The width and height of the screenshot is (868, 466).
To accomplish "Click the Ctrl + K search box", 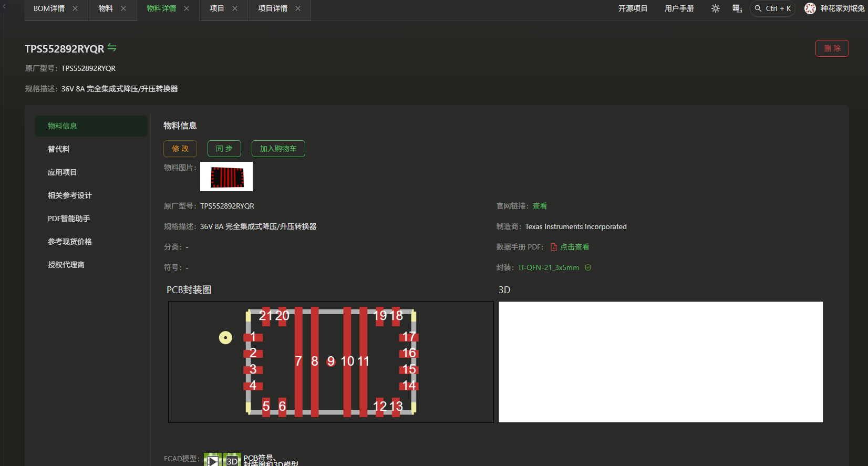I will tap(772, 8).
